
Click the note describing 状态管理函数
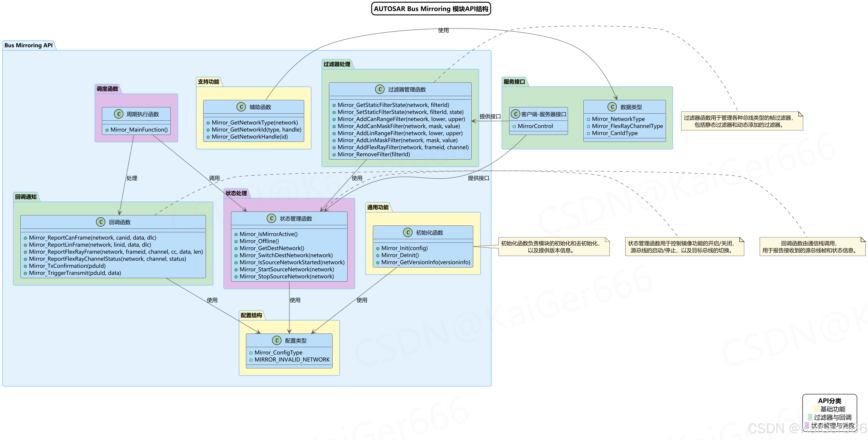click(x=685, y=247)
